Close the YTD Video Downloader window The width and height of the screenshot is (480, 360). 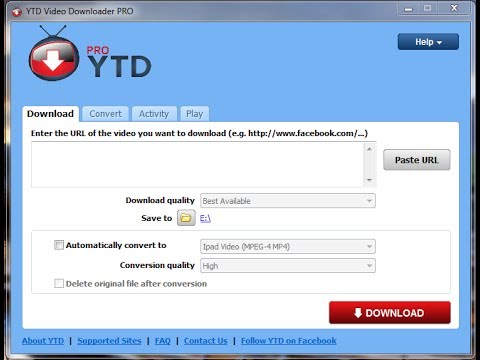(454, 8)
